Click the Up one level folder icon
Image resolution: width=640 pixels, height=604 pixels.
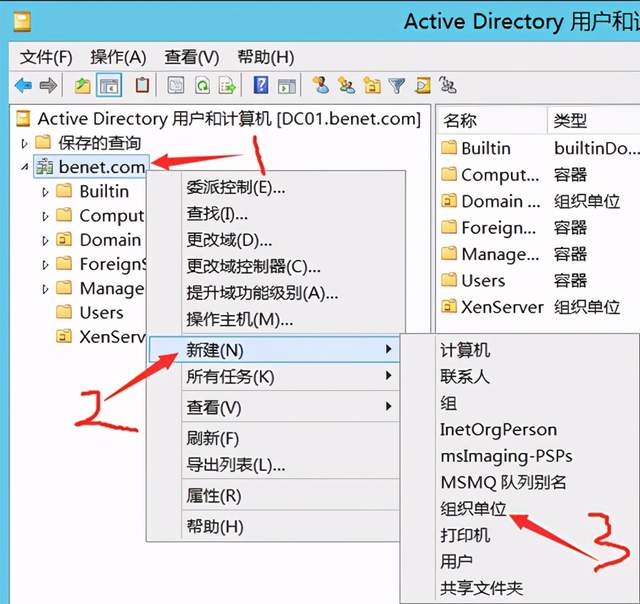(82, 86)
